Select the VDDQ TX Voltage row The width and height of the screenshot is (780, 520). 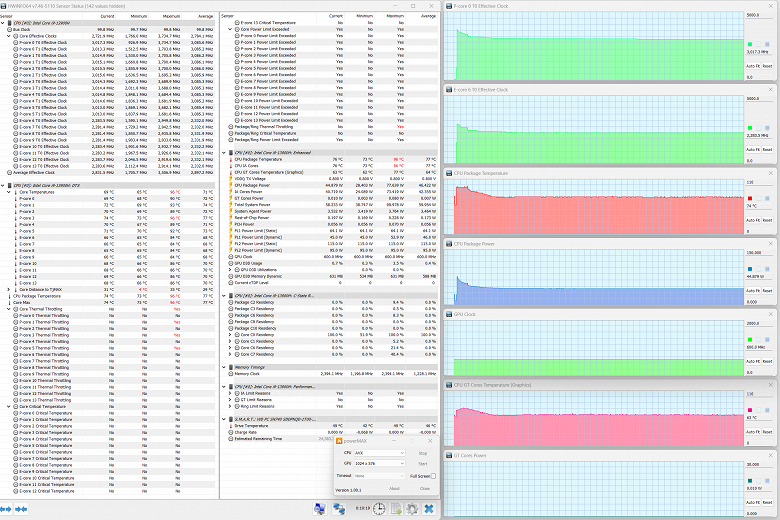pyautogui.click(x=329, y=179)
